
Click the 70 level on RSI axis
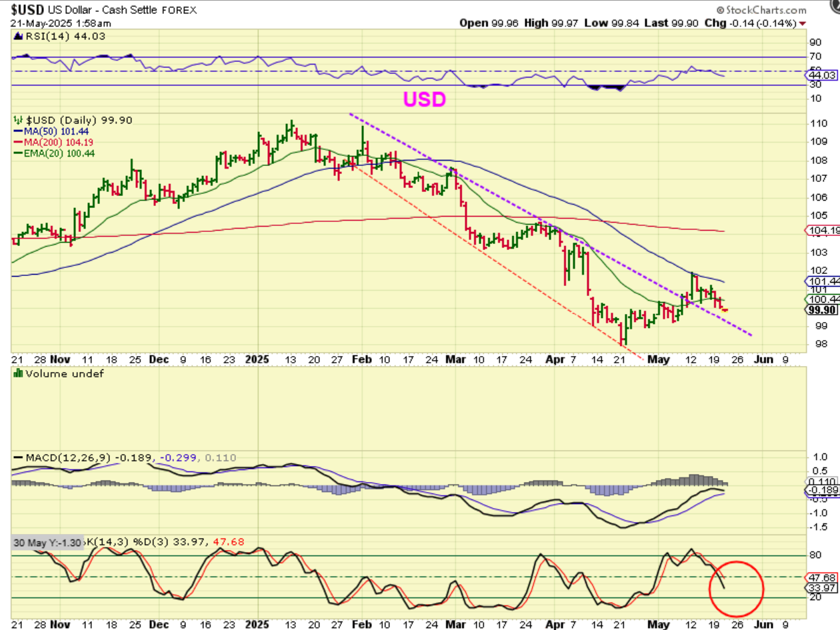pyautogui.click(x=816, y=57)
